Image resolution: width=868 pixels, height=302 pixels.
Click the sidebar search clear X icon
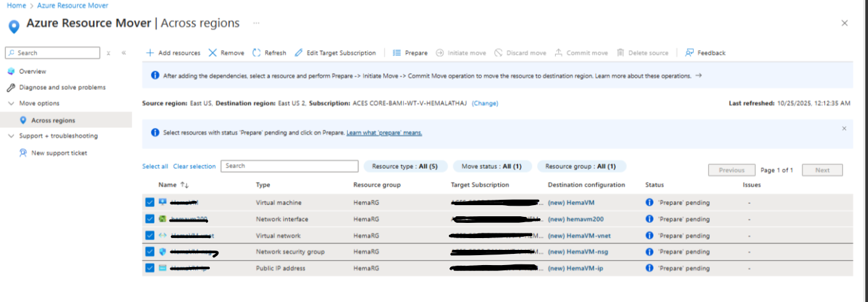coord(108,53)
